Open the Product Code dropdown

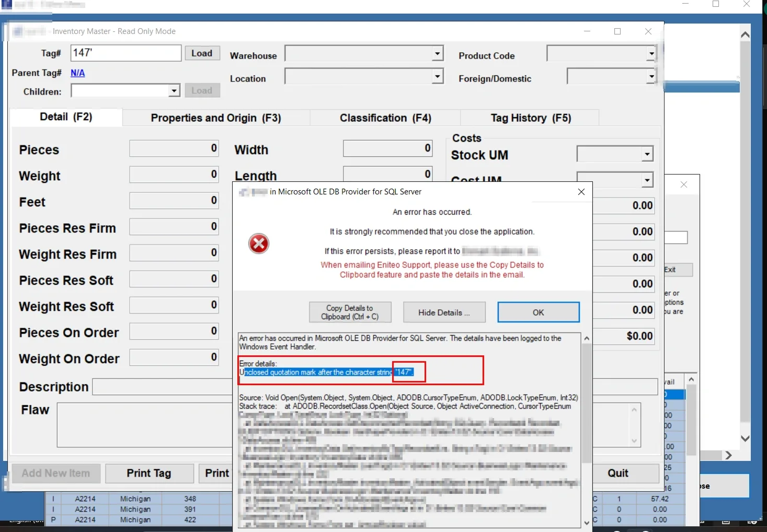click(x=651, y=53)
